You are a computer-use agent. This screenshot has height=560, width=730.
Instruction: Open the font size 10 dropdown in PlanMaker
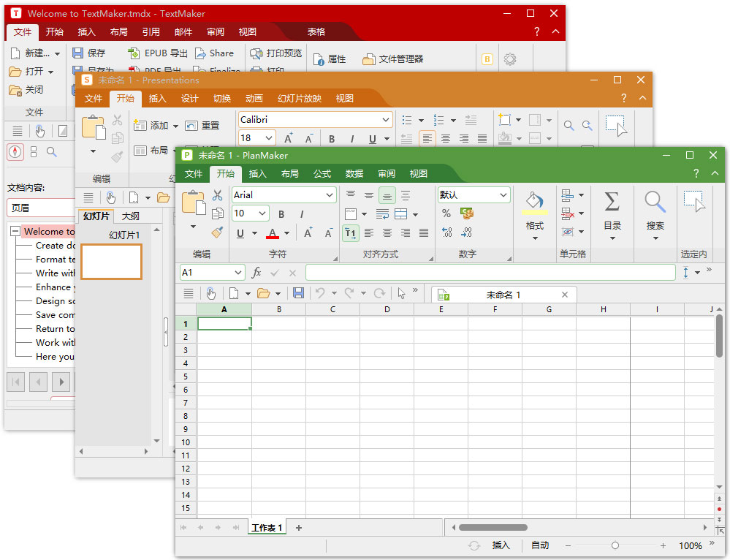[x=262, y=213]
